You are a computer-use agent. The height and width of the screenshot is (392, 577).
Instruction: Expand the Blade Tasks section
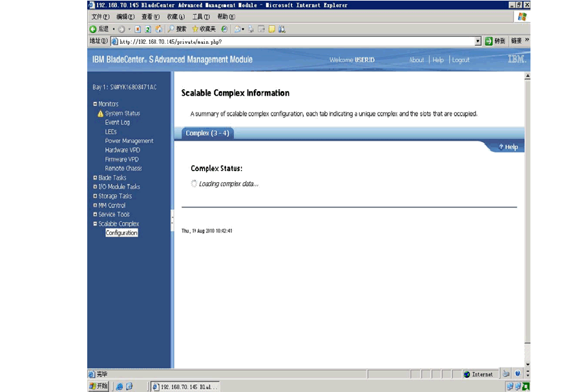click(x=95, y=178)
